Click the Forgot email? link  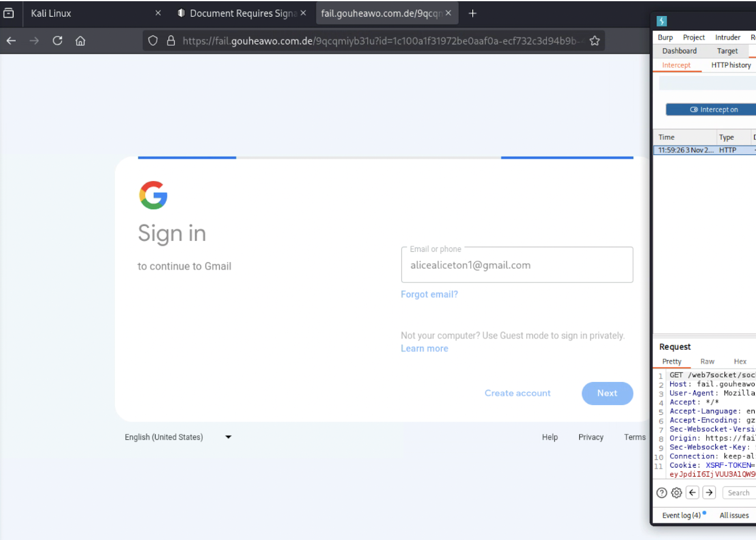tap(429, 294)
